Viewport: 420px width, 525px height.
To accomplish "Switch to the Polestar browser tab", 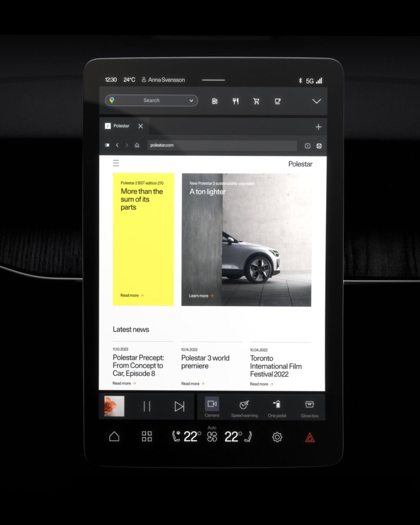I will coord(121,126).
